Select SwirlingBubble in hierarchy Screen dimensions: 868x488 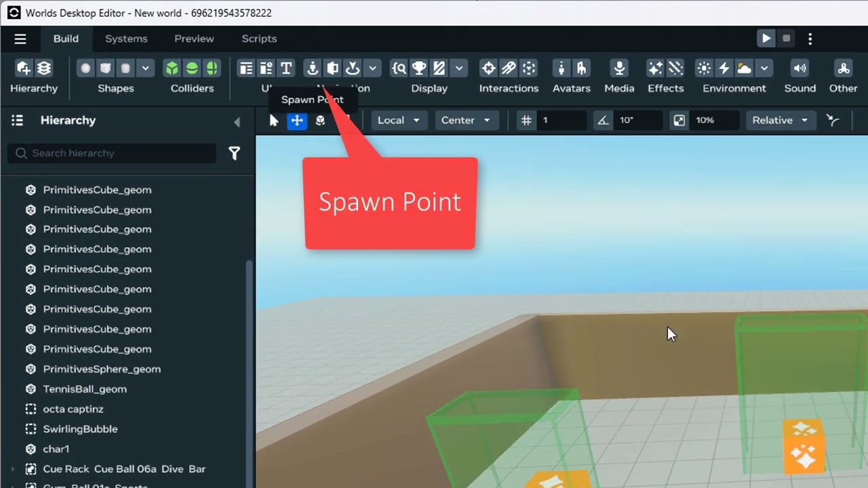pos(80,429)
